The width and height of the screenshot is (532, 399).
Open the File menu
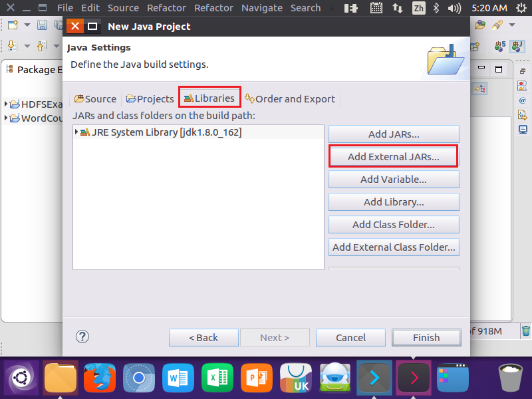tap(65, 8)
